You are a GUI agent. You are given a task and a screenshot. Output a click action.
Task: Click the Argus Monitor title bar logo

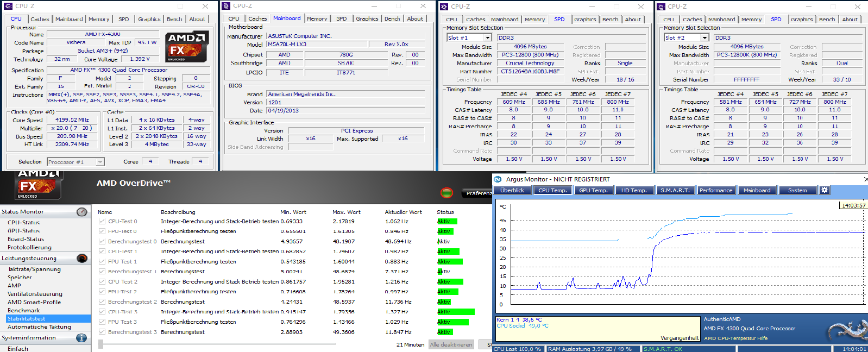pyautogui.click(x=498, y=179)
